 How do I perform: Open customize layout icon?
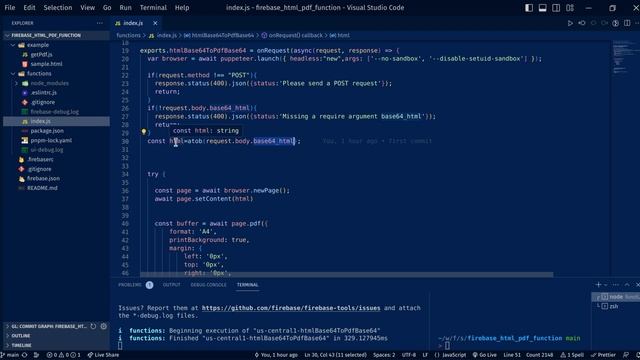[x=570, y=8]
